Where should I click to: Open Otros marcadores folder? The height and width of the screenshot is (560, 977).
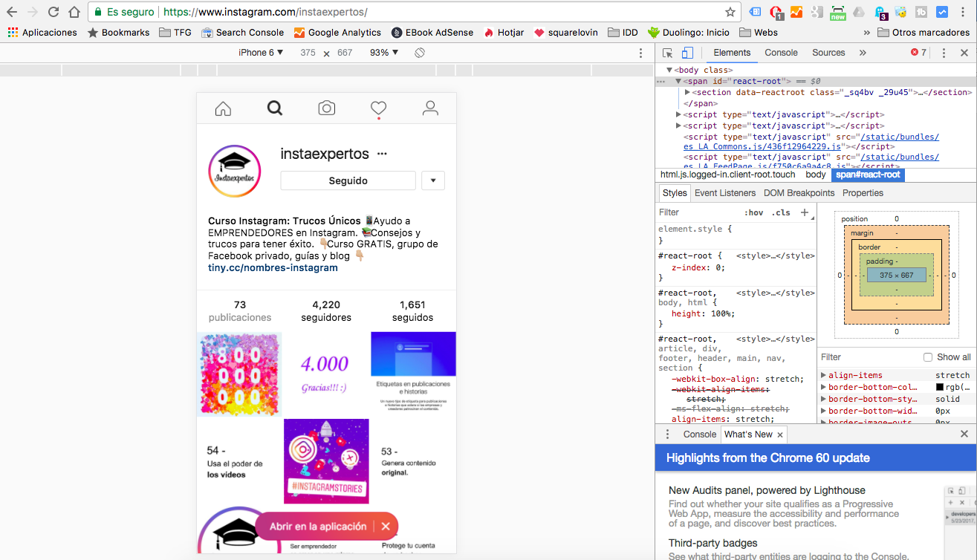(x=924, y=33)
